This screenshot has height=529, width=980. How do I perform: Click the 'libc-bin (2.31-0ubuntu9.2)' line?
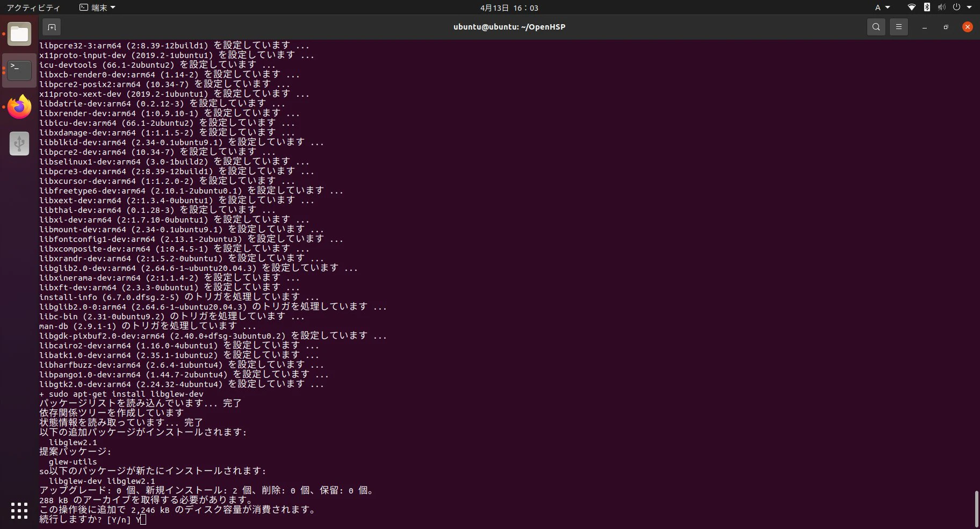[x=172, y=317]
